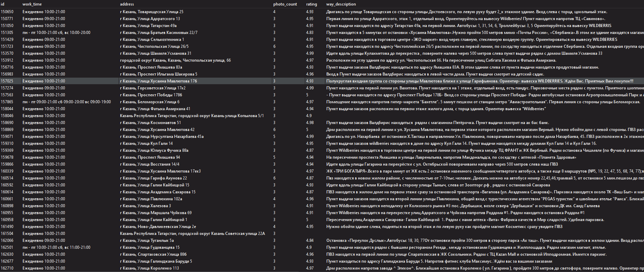
Task: Click address 'Улица Хусаина Мавлютова 17ек3'
Action: [169, 171]
